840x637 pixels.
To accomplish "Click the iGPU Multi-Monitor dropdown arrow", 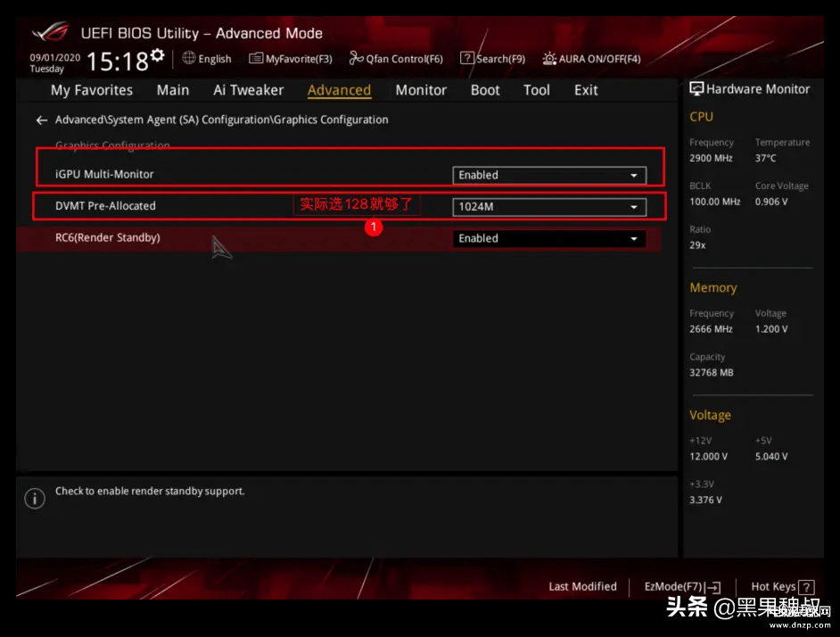I will (634, 176).
